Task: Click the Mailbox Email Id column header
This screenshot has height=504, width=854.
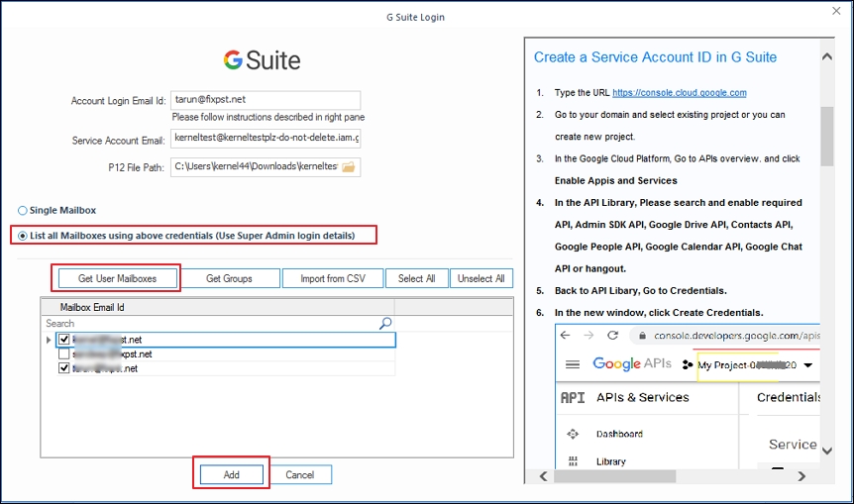Action: 218,308
